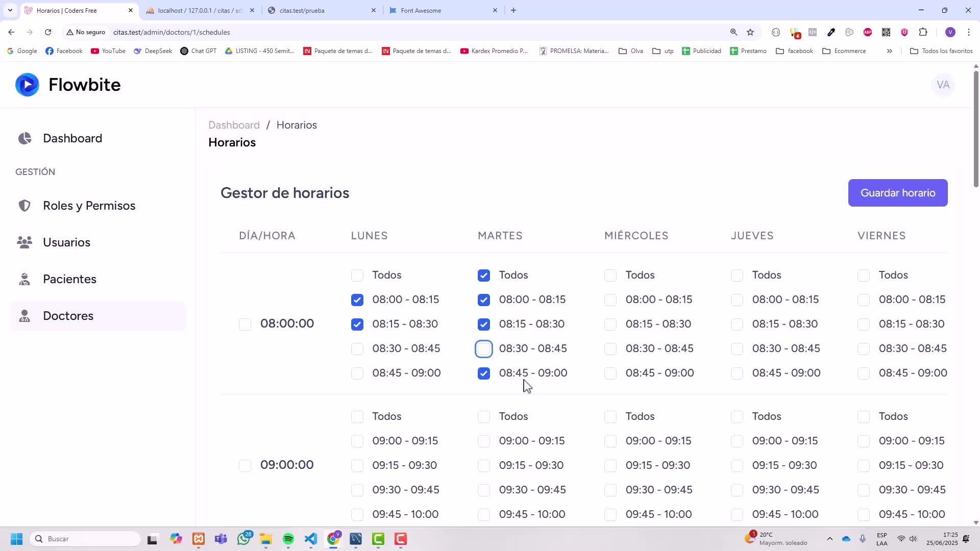Open Visual Studio Code from taskbar
Image resolution: width=980 pixels, height=551 pixels.
tap(311, 539)
